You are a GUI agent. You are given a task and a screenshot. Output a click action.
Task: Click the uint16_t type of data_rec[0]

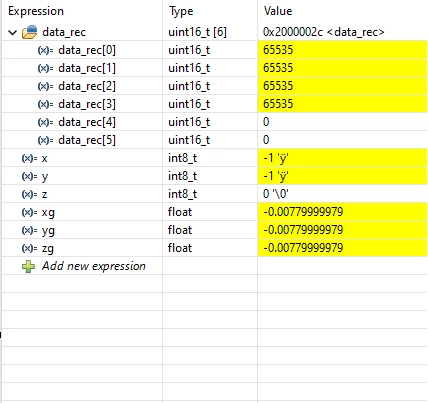pyautogui.click(x=189, y=50)
